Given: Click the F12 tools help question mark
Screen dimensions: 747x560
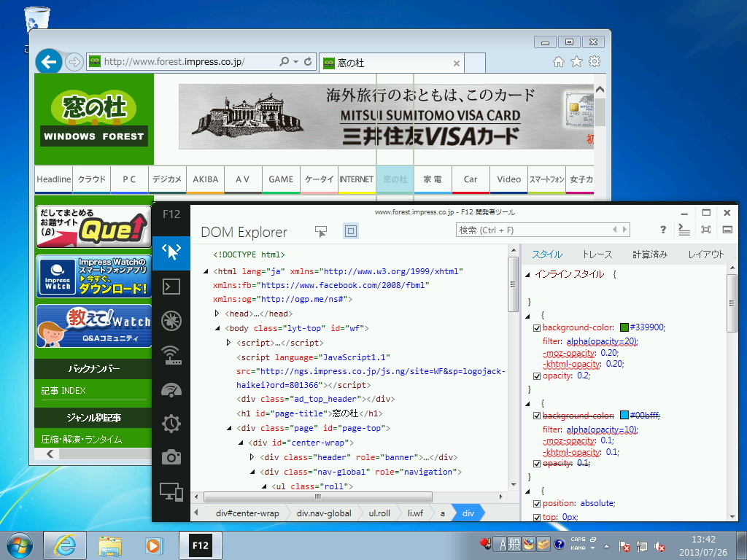Looking at the screenshot, I should (662, 230).
